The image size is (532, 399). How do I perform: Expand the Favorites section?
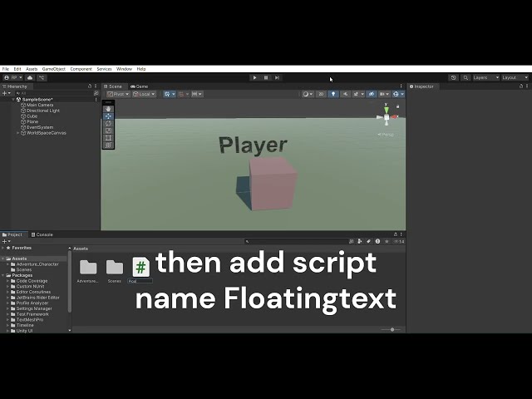(x=3, y=248)
